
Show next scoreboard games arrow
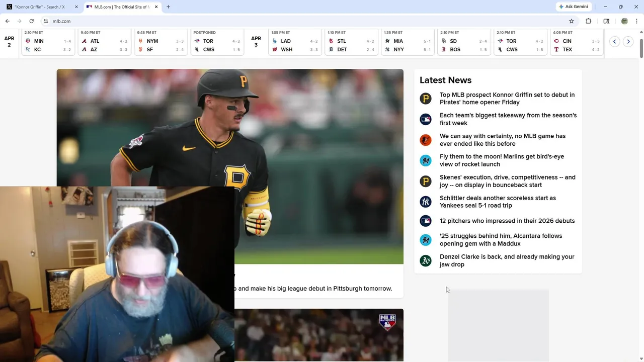tap(628, 42)
